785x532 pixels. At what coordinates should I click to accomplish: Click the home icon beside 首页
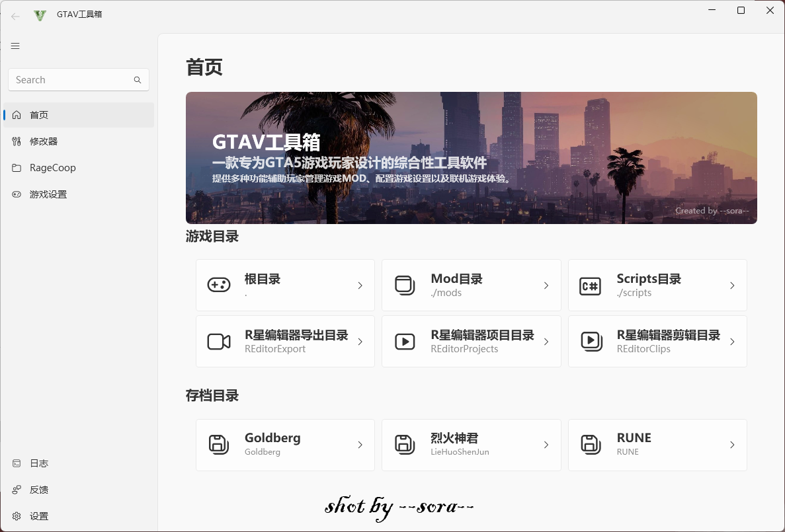tap(17, 115)
